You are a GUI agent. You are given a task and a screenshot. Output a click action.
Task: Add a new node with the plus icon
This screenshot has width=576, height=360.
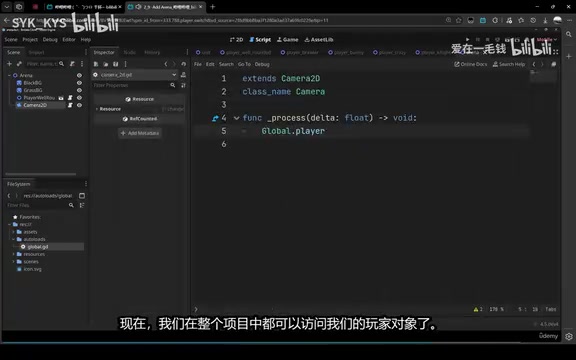click(x=9, y=64)
